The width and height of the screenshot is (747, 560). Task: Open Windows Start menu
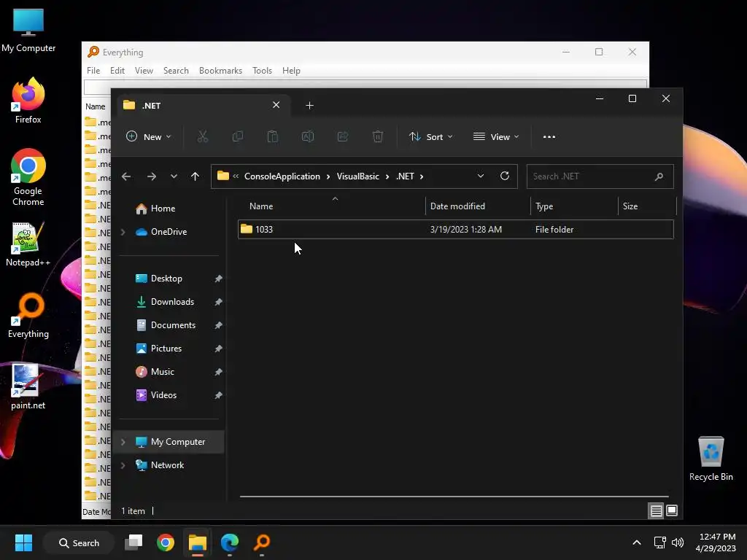23,542
